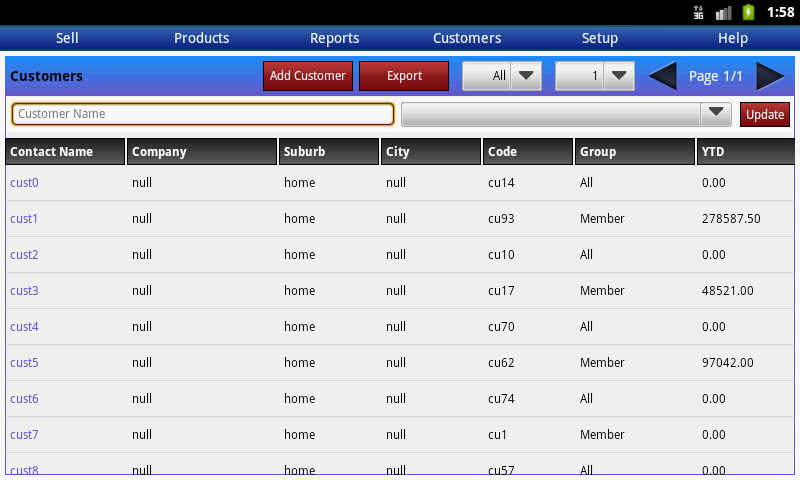
Task: Select code cu14 cell
Action: pos(501,183)
